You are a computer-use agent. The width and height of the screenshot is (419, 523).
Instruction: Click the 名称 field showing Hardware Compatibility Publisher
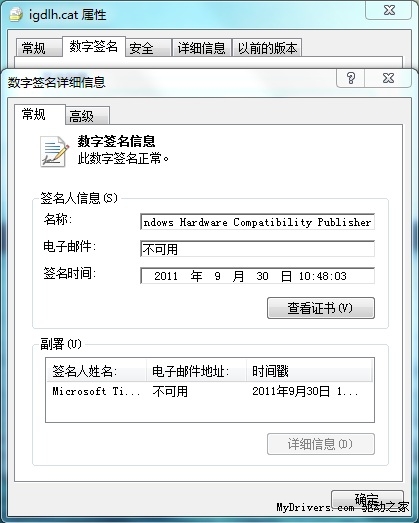(x=257, y=222)
